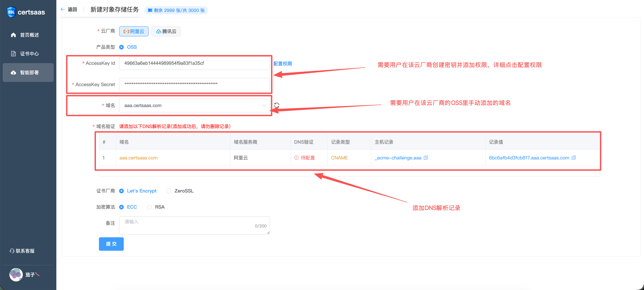
Task: Click the back arrow icon
Action: 63,10
